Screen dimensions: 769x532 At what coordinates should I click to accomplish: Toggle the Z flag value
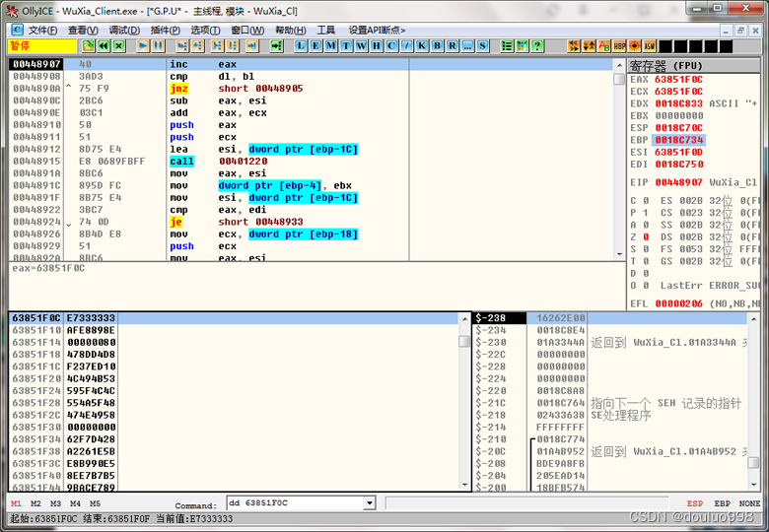tap(646, 237)
